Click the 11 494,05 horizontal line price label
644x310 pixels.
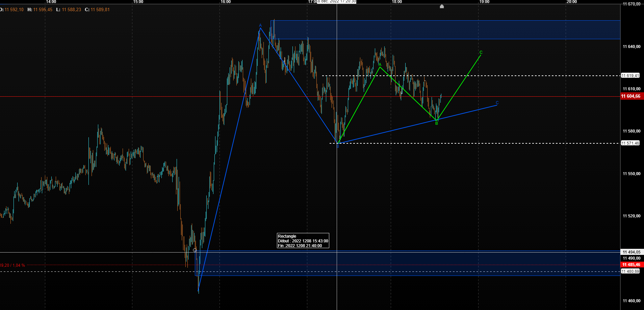pyautogui.click(x=632, y=252)
